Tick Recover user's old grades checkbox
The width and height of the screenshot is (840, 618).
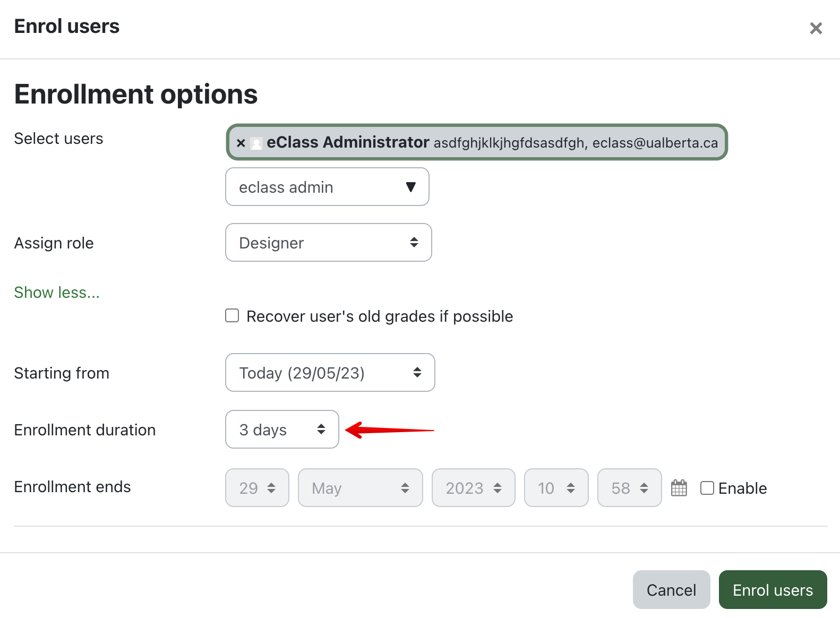pyautogui.click(x=232, y=316)
